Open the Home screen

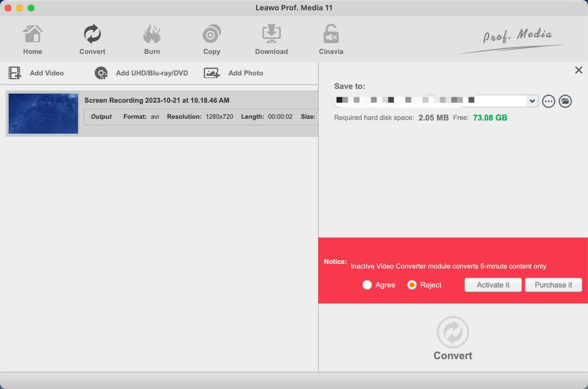tap(32, 39)
